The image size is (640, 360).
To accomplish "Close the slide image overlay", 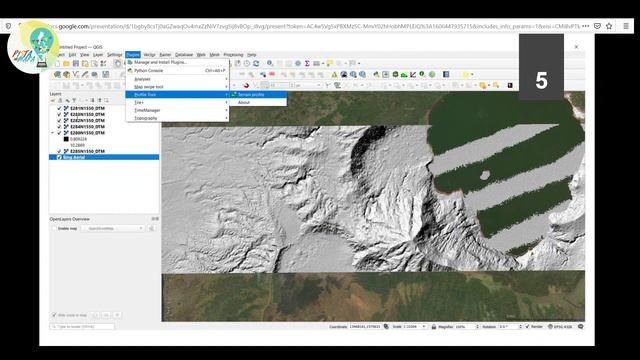I will coord(576,47).
